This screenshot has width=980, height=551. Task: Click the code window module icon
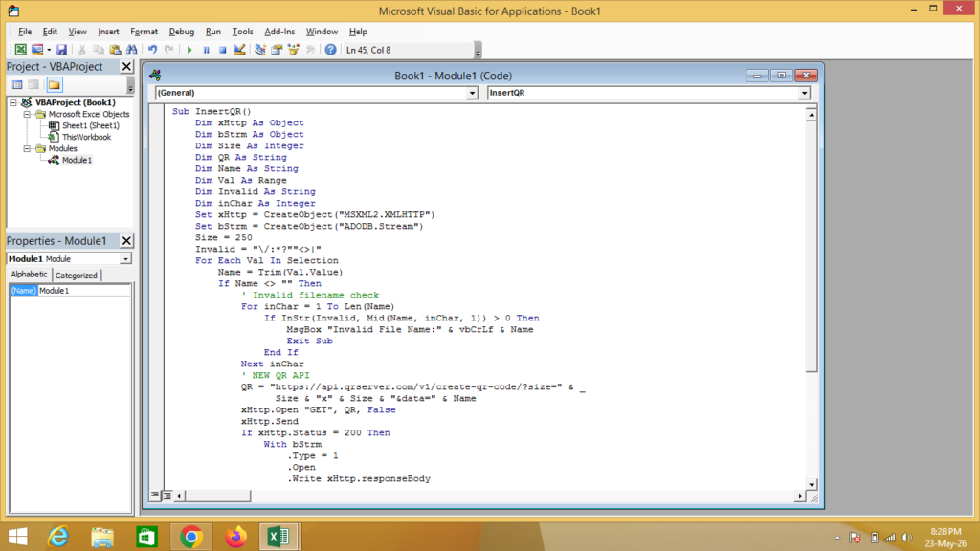pyautogui.click(x=155, y=76)
